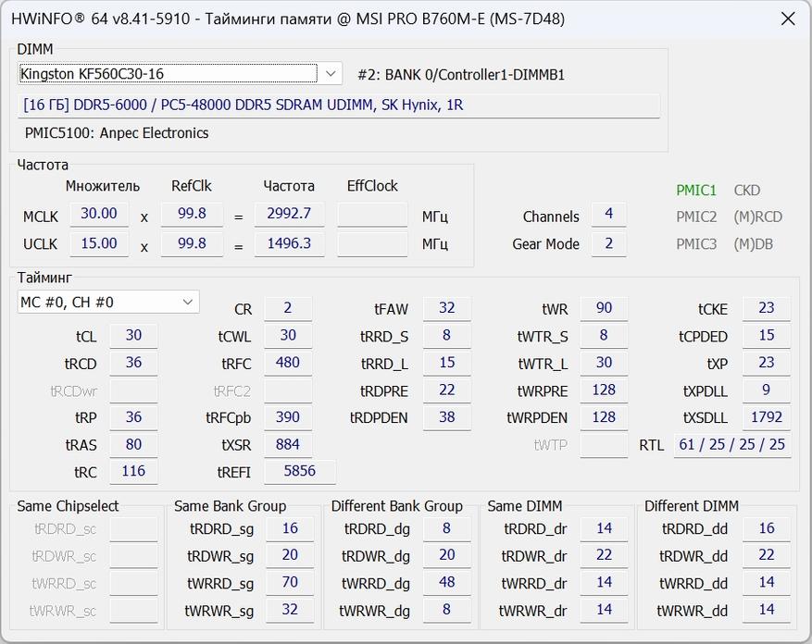Click the Channels value 4
812x644 pixels.
tap(608, 214)
